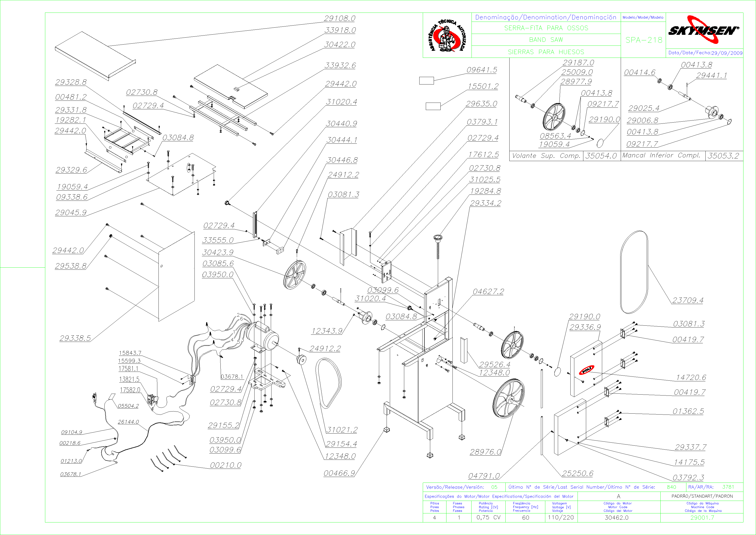Select part number 04791.0
The width and height of the screenshot is (756, 535).
484,476
